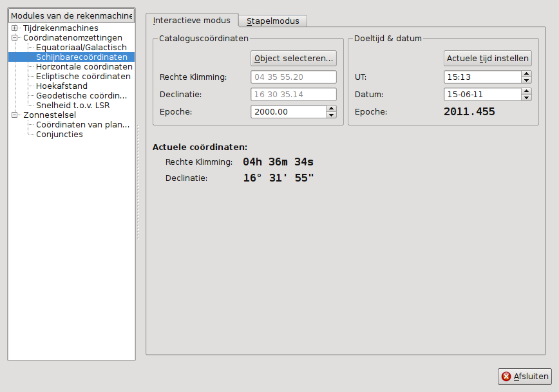
Task: Close the dialog with Afsluiten
Action: click(525, 377)
